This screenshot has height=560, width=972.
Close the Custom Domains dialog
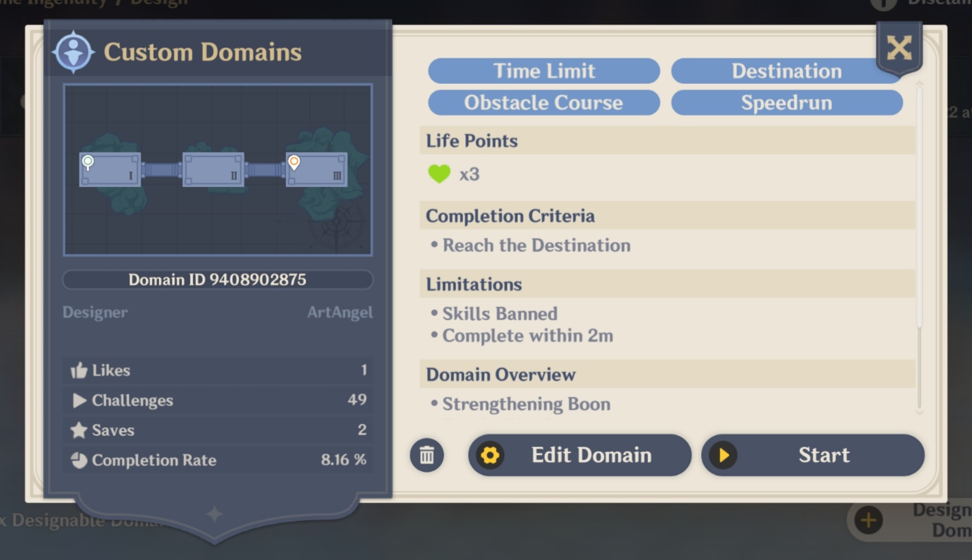tap(899, 48)
